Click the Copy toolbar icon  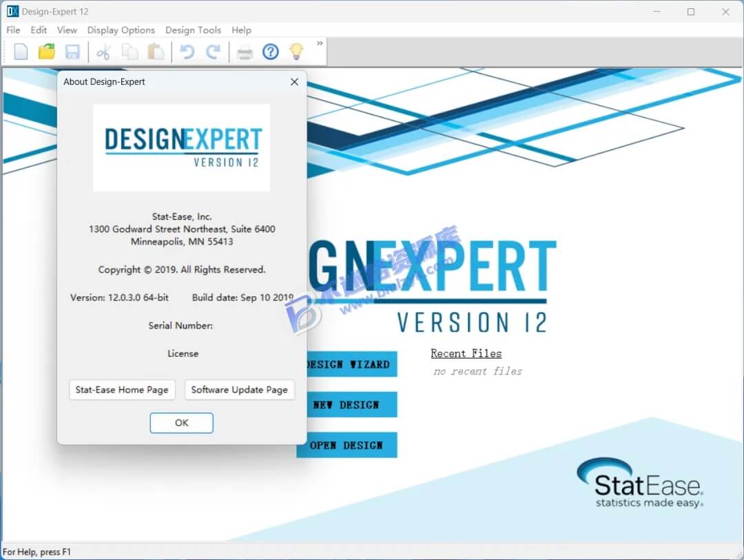[130, 52]
